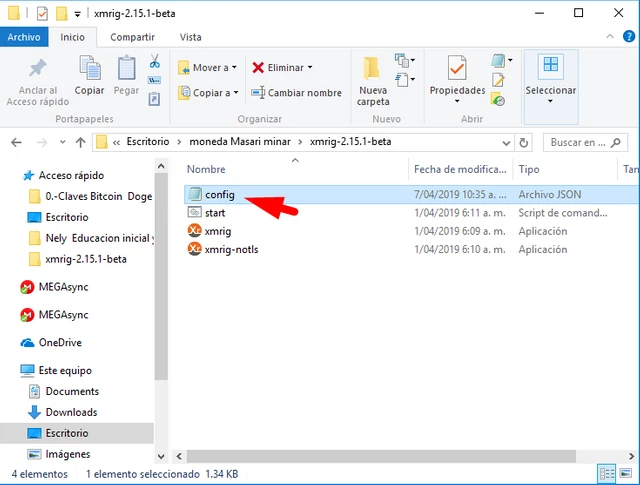Click the Copy path icon in Portapapeles
This screenshot has width=640, height=485.
point(154,80)
